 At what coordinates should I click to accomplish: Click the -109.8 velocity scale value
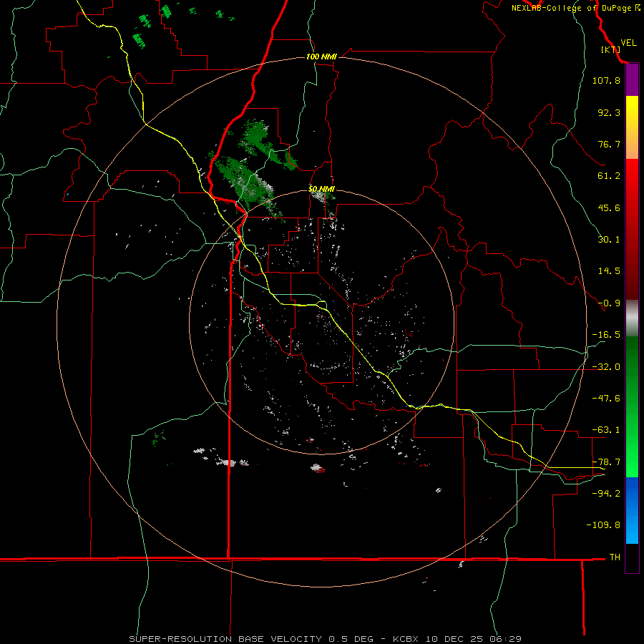[603, 525]
